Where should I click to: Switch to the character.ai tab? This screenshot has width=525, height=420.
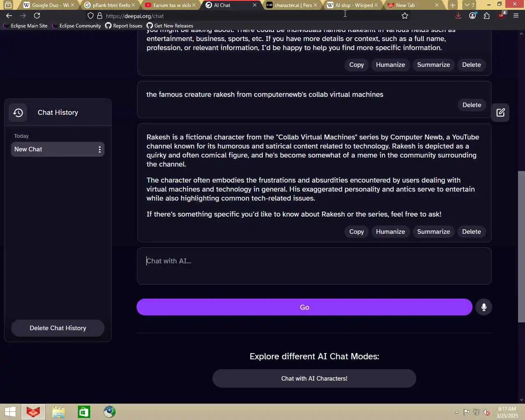(x=292, y=5)
